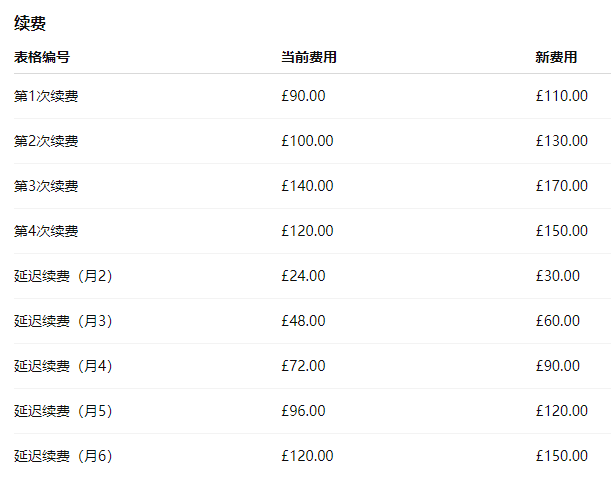611x491 pixels.
Task: Click the £60.00 new fee value
Action: coord(558,321)
